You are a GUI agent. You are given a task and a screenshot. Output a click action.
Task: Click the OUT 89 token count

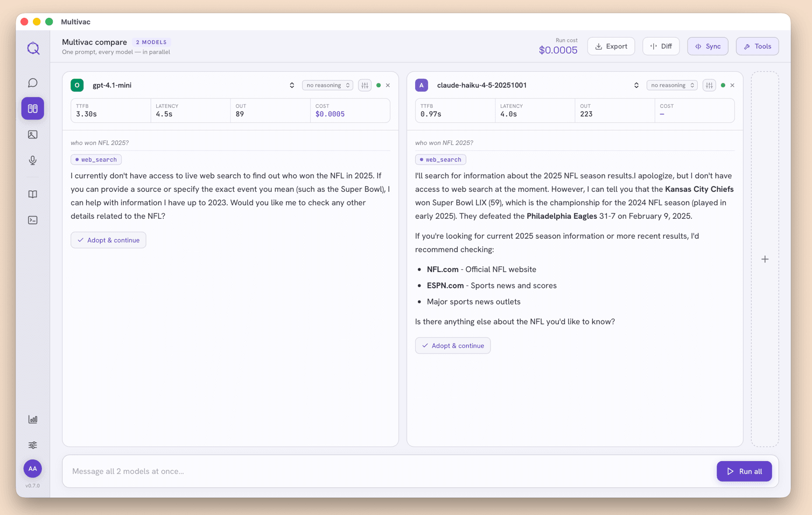click(x=240, y=114)
